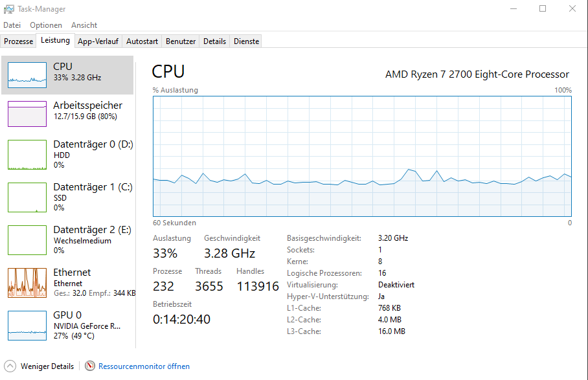Click the large CPU Auslastung chart
The width and height of the screenshot is (588, 380).
362,156
